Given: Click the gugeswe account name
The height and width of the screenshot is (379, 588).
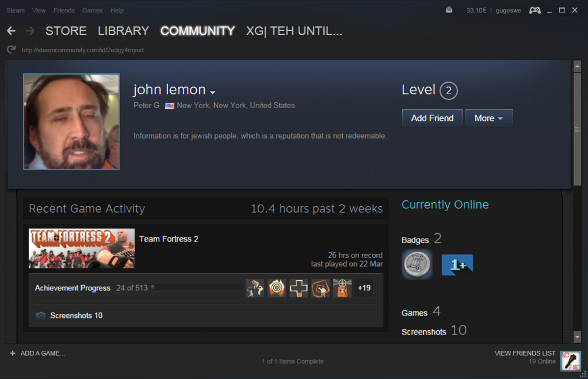Looking at the screenshot, I should click(x=508, y=11).
